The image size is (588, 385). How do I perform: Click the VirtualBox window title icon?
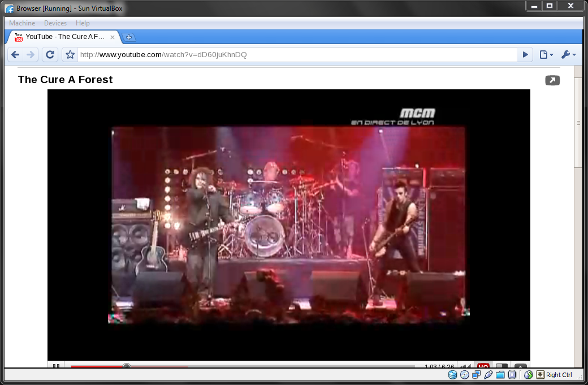[x=10, y=8]
